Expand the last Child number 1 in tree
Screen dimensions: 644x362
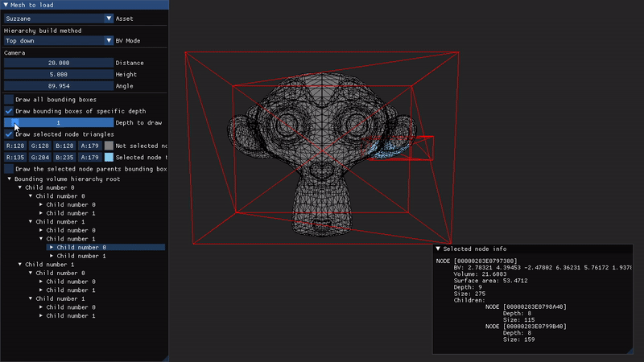tap(41, 315)
